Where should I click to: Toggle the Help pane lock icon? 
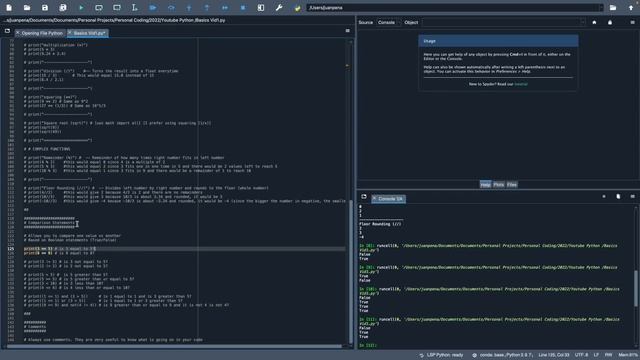(x=610, y=22)
